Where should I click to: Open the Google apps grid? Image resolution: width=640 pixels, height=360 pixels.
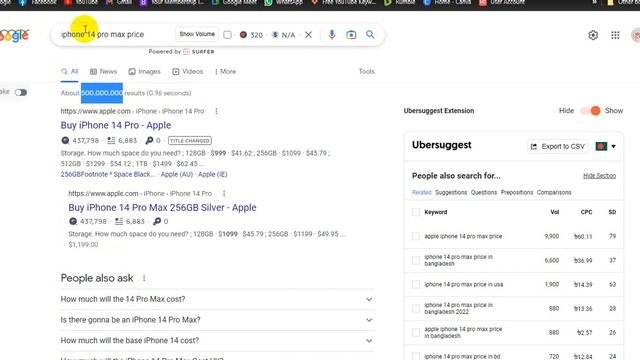click(x=615, y=35)
